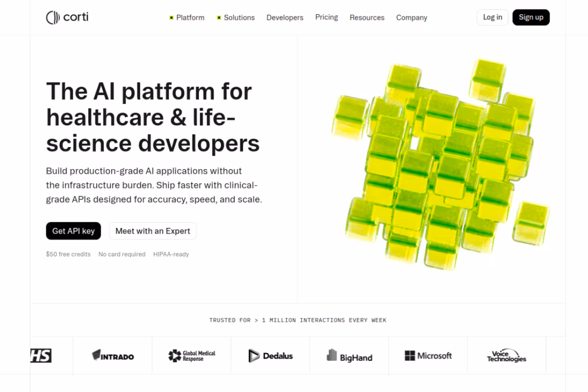Click the BigHand logo
This screenshot has height=392, width=588.
tap(349, 356)
